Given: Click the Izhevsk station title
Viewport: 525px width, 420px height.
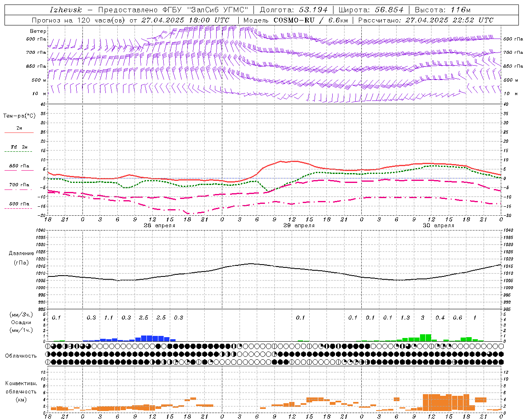Looking at the screenshot, I should coord(66,10).
